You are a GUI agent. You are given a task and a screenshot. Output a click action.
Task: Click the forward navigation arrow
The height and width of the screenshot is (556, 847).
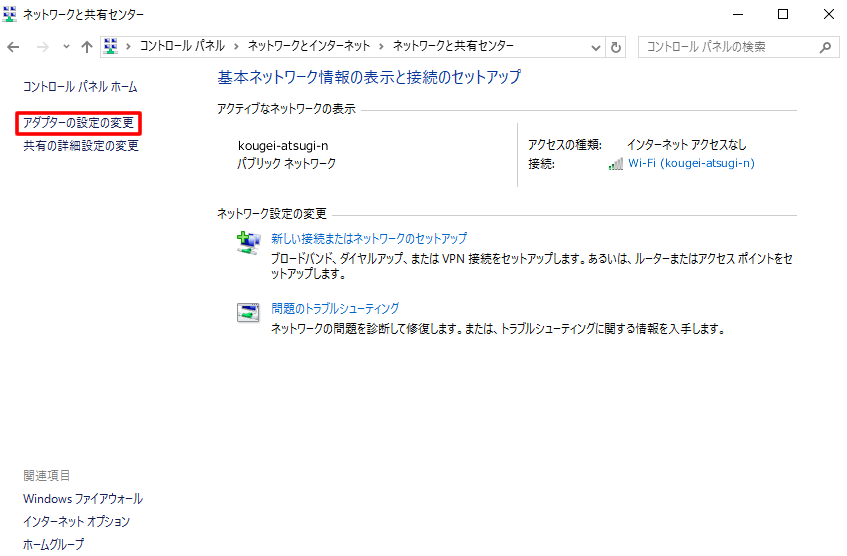pyautogui.click(x=43, y=47)
